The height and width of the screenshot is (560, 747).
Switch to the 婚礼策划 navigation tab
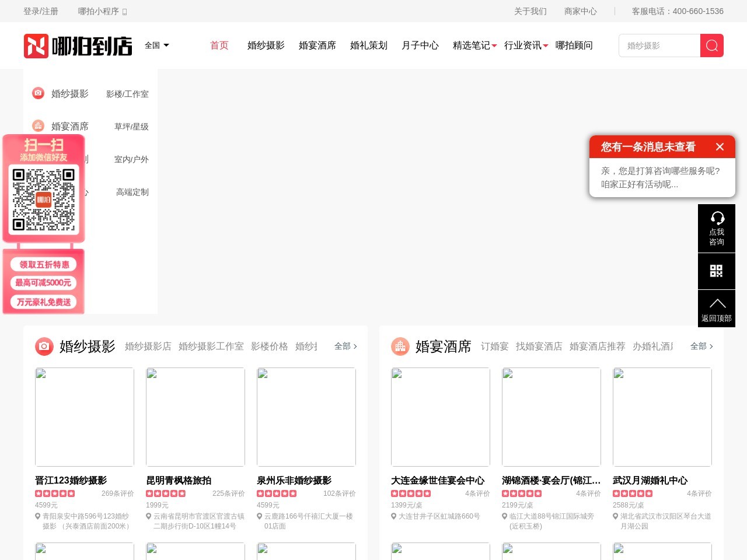(x=368, y=45)
